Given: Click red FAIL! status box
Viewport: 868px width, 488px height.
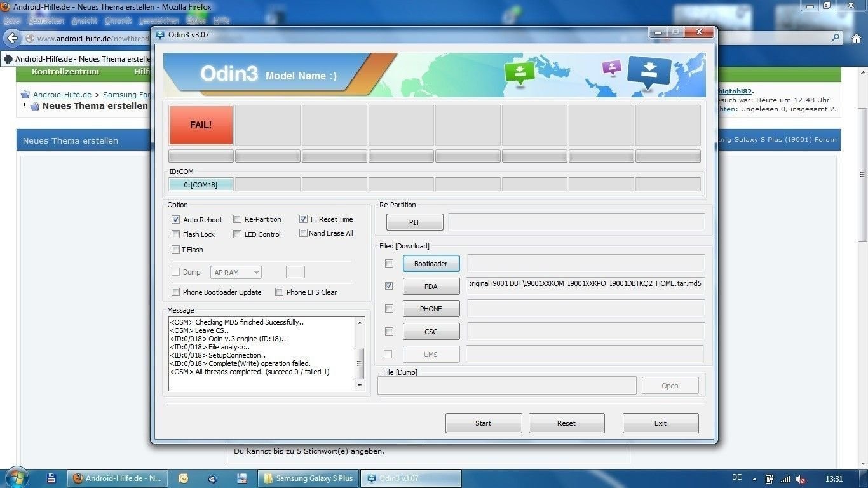Looking at the screenshot, I should coord(201,125).
